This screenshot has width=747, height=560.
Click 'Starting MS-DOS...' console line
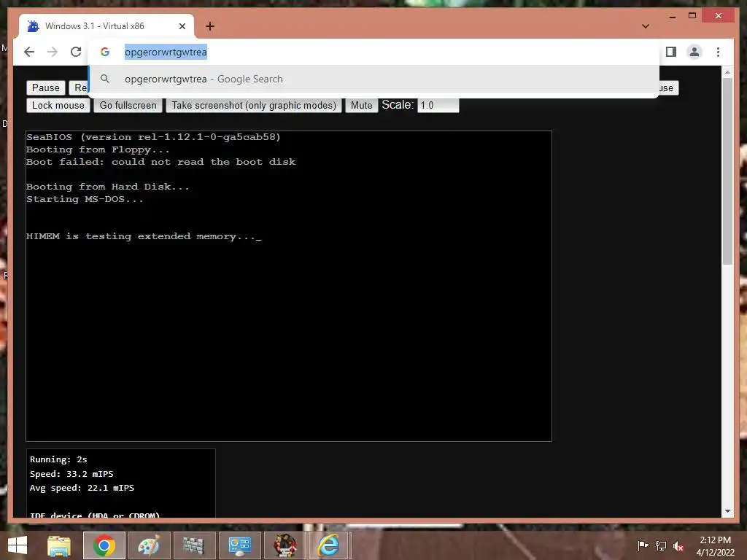click(x=85, y=199)
